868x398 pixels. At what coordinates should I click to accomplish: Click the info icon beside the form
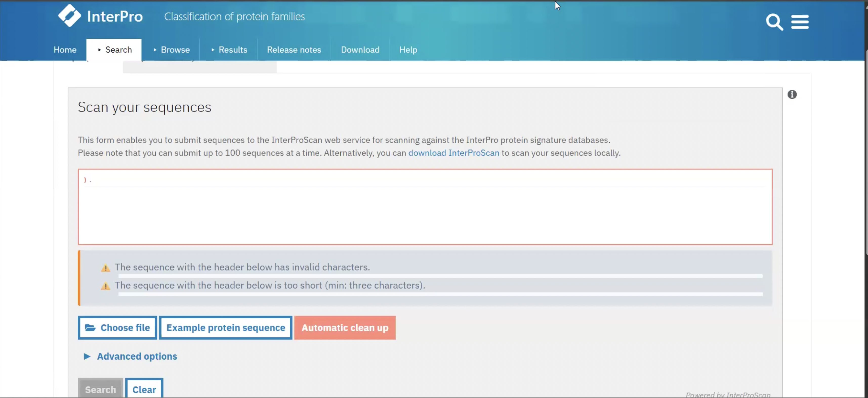pos(792,95)
